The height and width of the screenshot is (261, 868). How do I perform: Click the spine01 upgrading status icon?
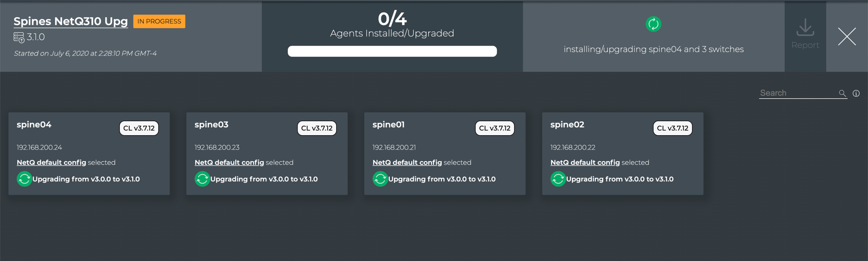tap(380, 179)
